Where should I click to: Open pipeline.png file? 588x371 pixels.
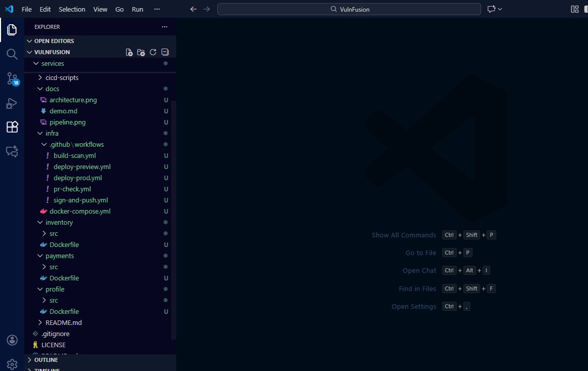tap(100, 122)
